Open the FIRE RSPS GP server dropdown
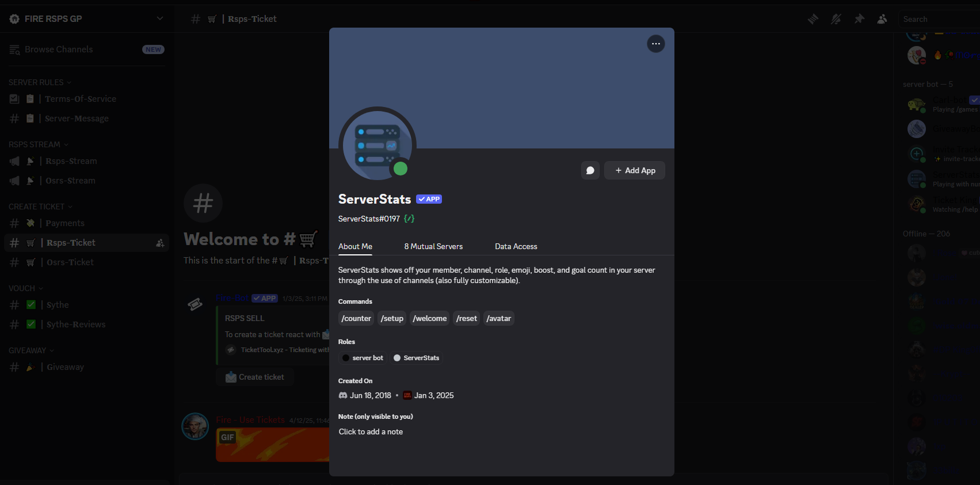The image size is (980, 485). click(160, 18)
